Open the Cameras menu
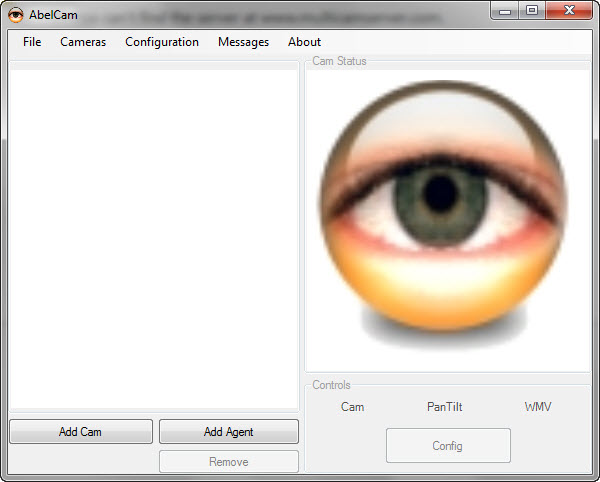 click(x=83, y=42)
